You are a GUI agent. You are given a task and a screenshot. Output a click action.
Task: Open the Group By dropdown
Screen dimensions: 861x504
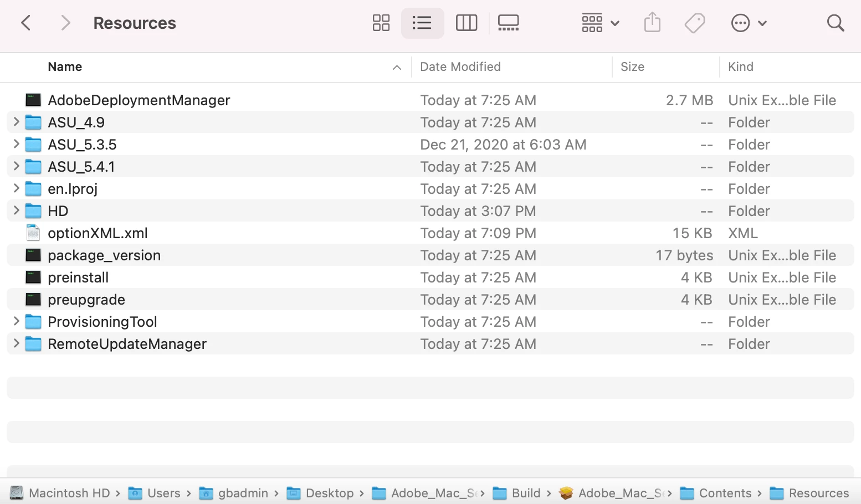click(x=601, y=23)
